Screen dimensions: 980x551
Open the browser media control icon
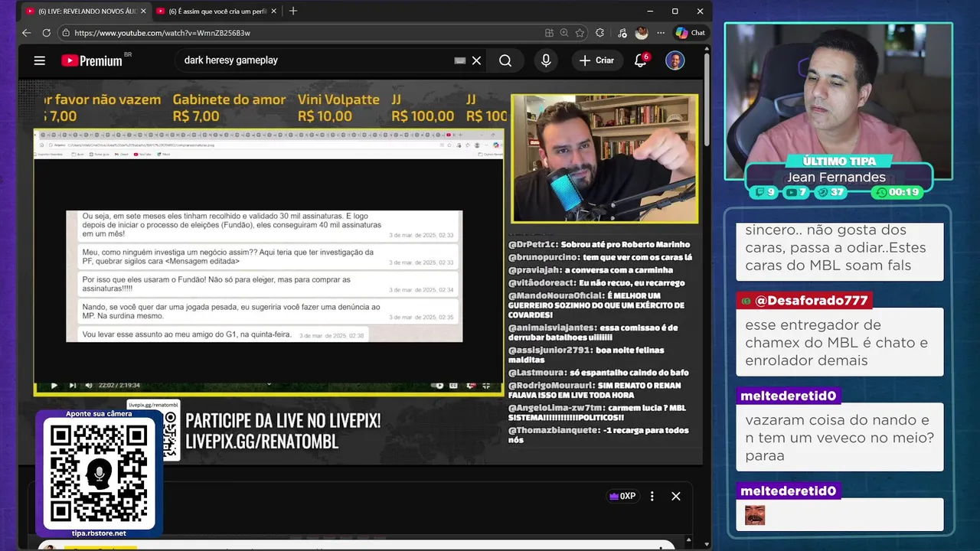pyautogui.click(x=622, y=33)
